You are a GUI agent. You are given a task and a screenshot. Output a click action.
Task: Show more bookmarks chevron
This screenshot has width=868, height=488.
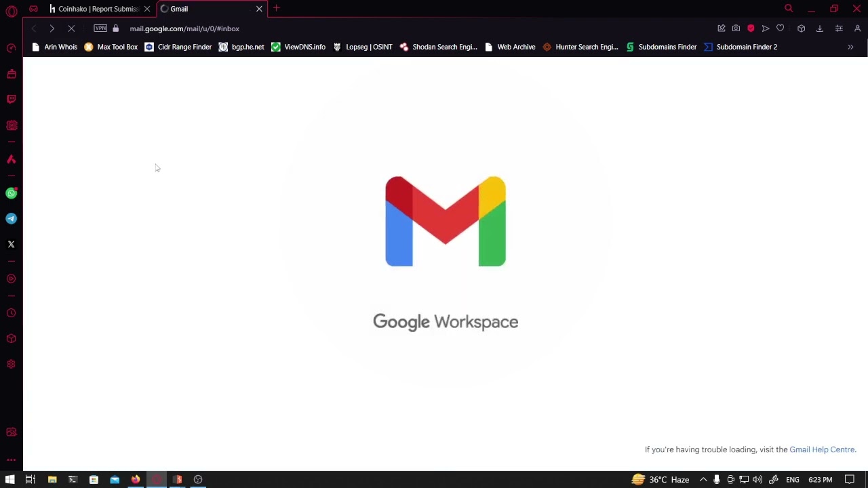850,47
